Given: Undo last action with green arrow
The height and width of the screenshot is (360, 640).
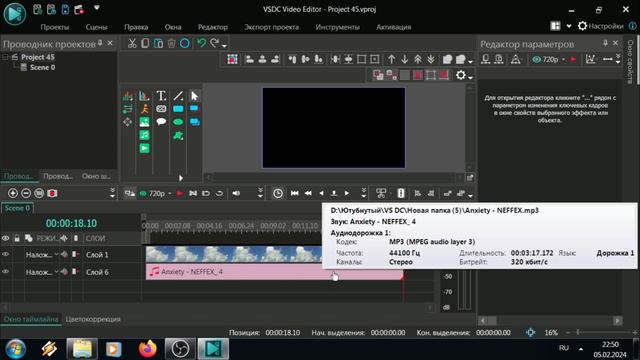Looking at the screenshot, I should point(201,43).
